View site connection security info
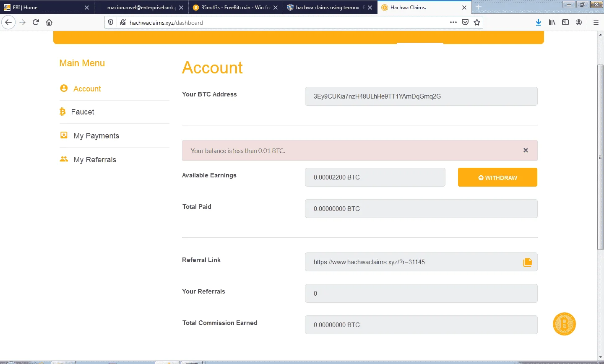Image resolution: width=604 pixels, height=364 pixels. (x=123, y=22)
